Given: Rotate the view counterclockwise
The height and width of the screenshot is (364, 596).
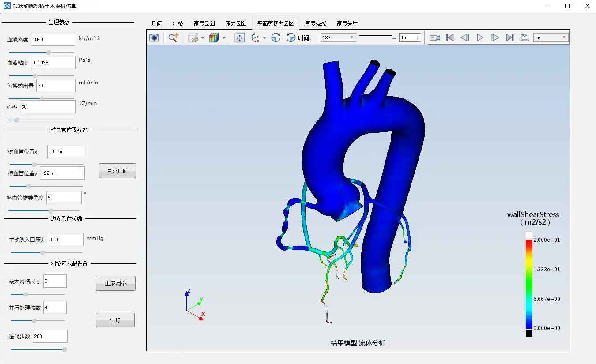Looking at the screenshot, I should [291, 38].
